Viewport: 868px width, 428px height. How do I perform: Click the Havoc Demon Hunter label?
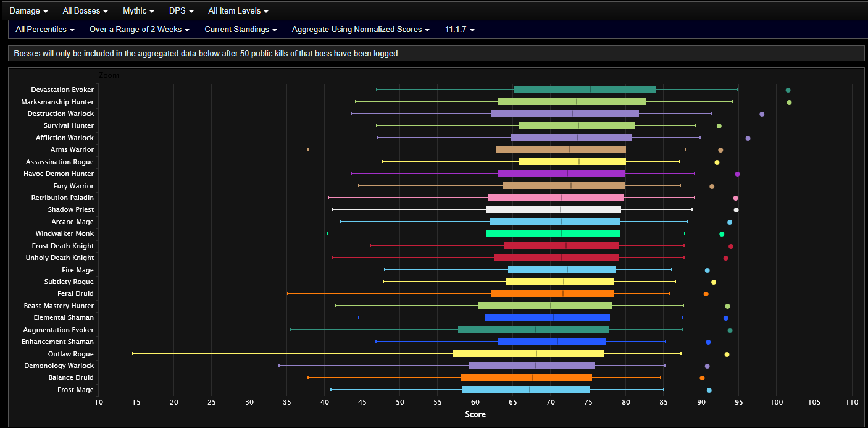59,174
